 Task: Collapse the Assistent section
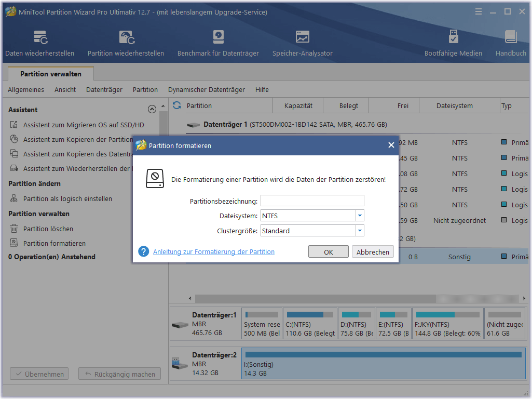click(x=152, y=109)
